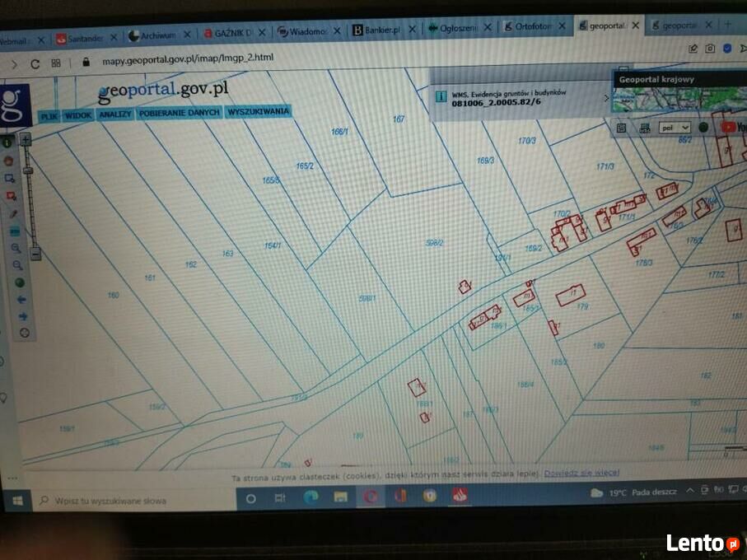Click the upper magnifier zoom tool
The image size is (747, 560).
point(16,249)
